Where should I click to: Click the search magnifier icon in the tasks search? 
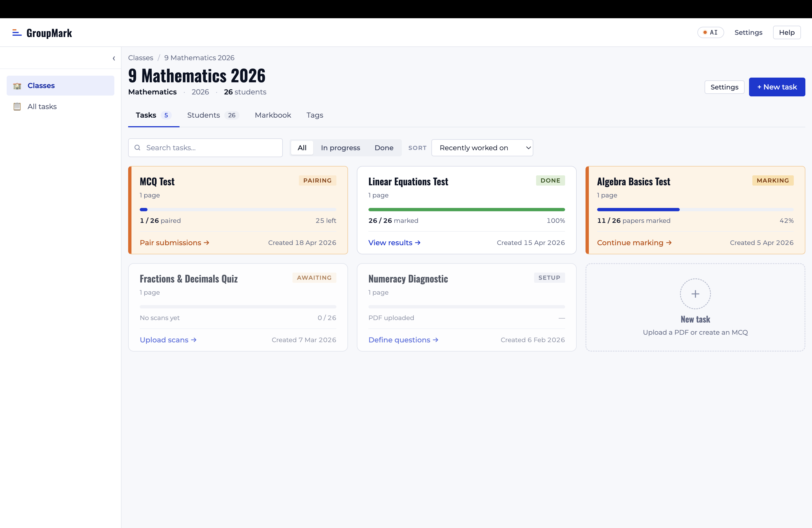click(138, 147)
